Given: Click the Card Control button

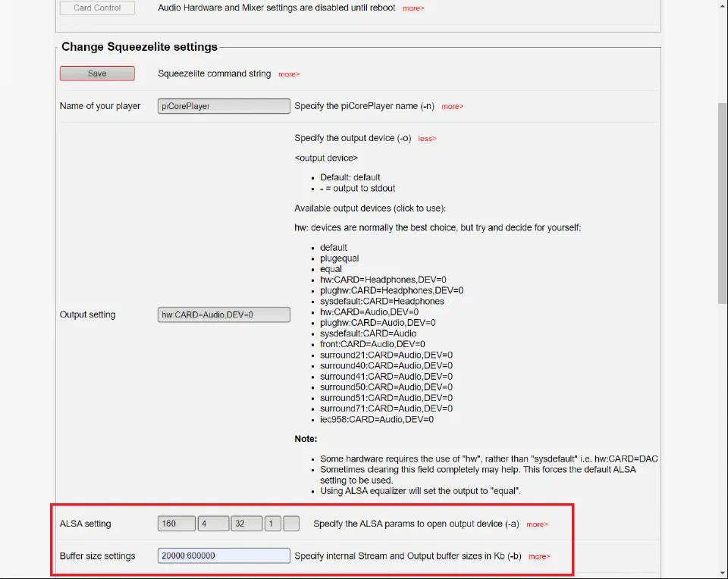Looking at the screenshot, I should coord(97,8).
